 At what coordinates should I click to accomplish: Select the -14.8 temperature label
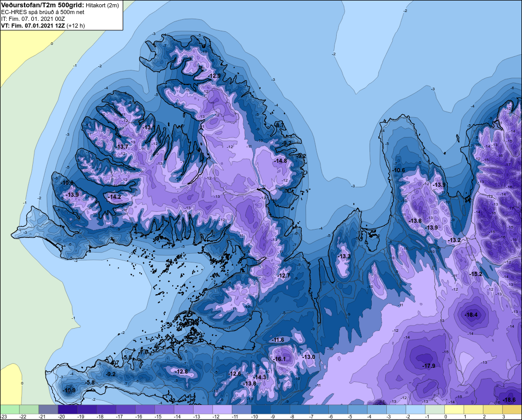coord(281,161)
